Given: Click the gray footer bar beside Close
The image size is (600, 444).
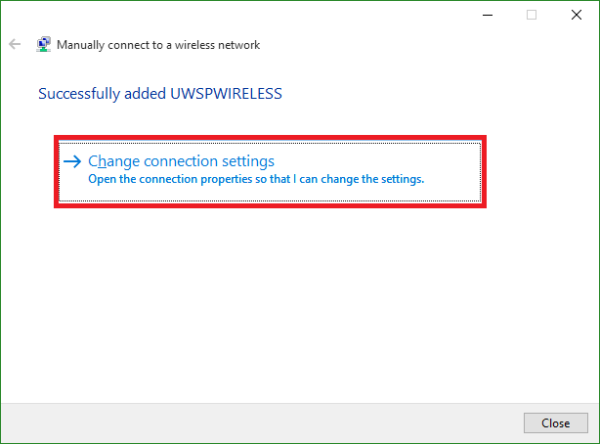Looking at the screenshot, I should 260,423.
